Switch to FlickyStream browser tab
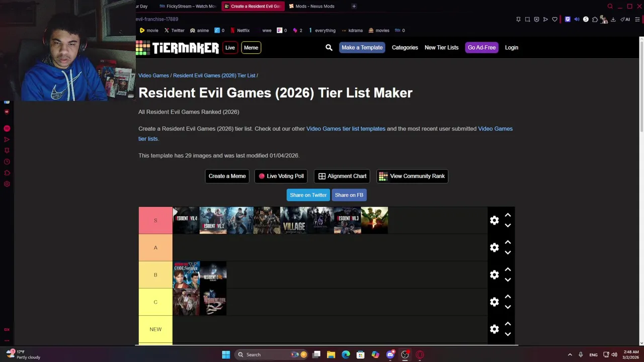 coord(187,6)
